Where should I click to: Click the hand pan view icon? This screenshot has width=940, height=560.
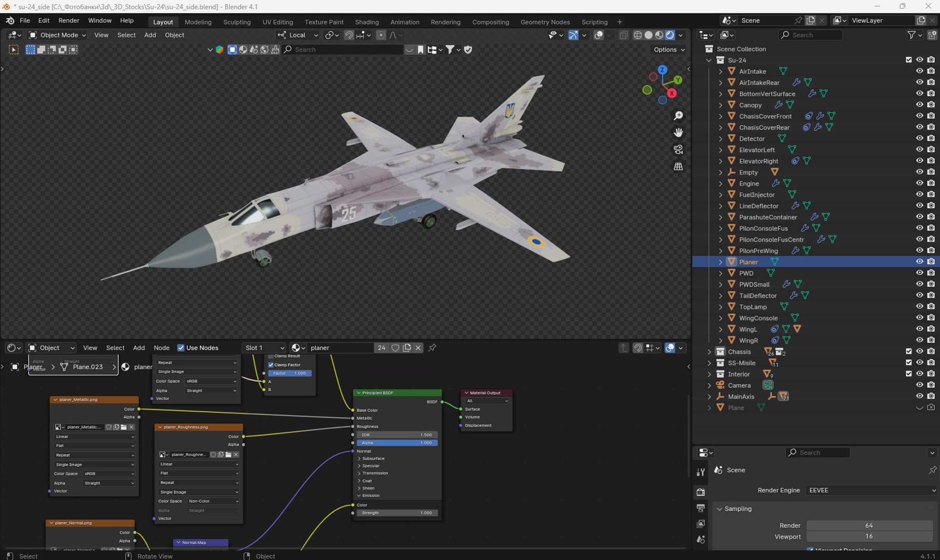coord(678,133)
